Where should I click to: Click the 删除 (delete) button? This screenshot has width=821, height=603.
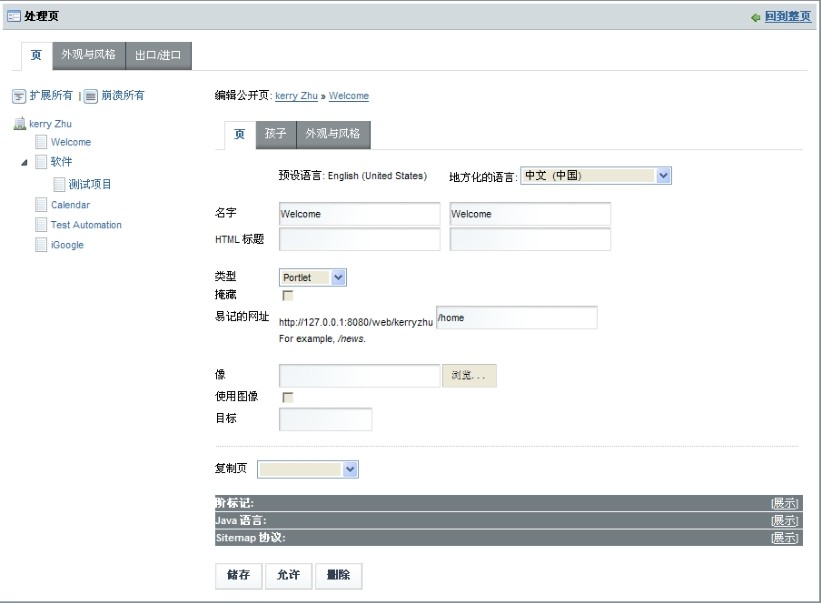[x=338, y=575]
